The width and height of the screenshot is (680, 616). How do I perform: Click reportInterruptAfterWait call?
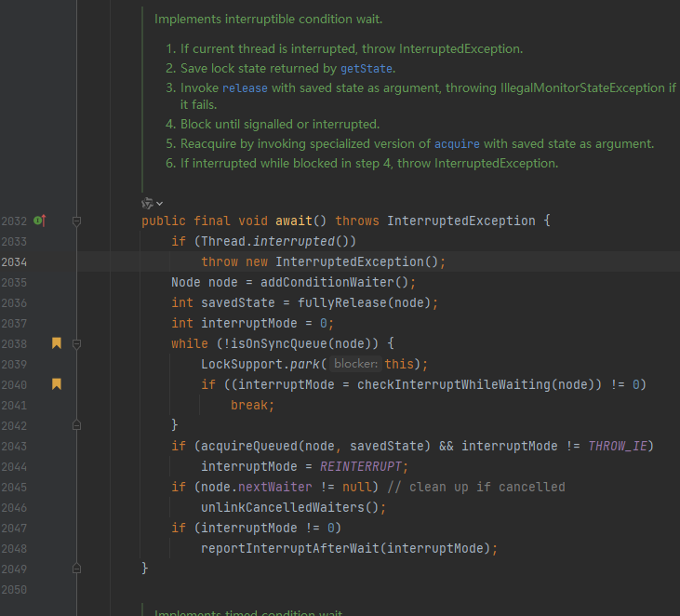pyautogui.click(x=289, y=548)
